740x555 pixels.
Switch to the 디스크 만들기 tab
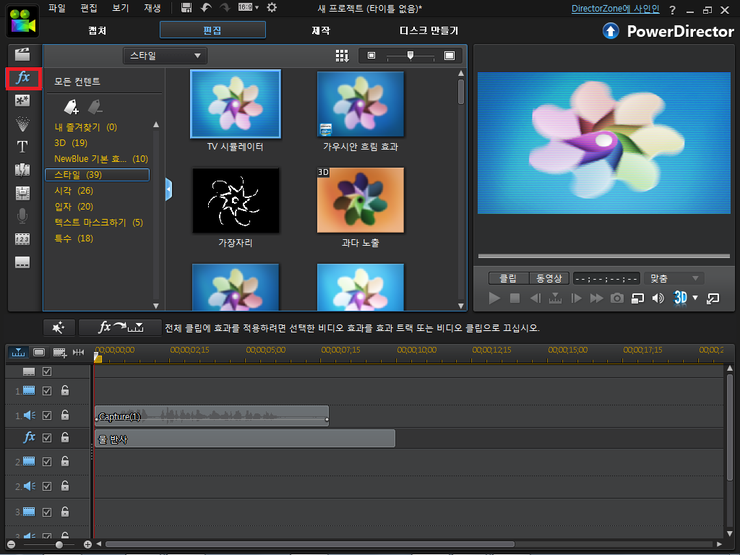point(429,31)
